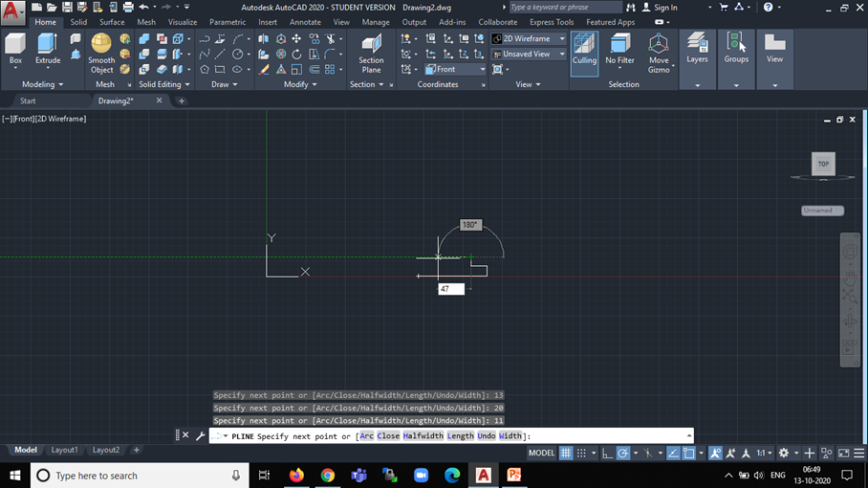Select the Offset tool
868x488 pixels.
click(314, 70)
